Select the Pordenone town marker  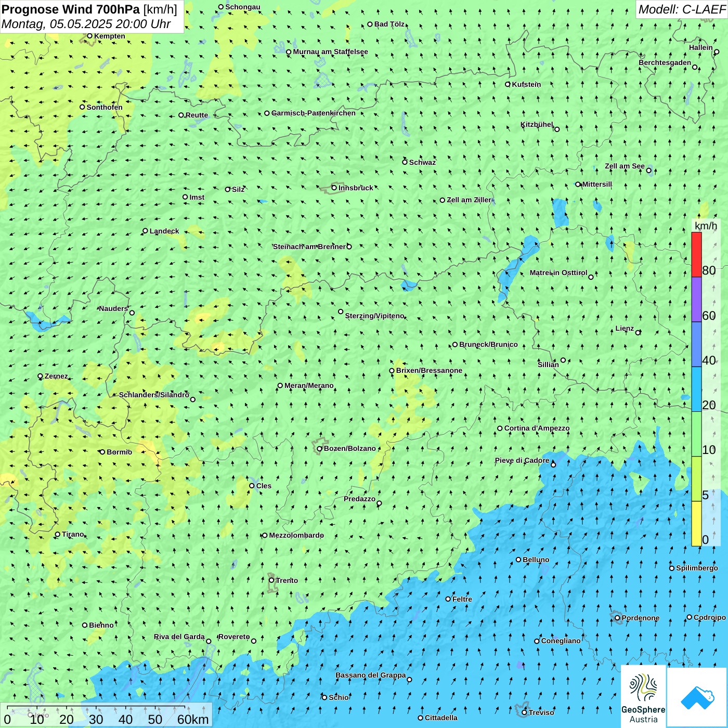point(618,618)
